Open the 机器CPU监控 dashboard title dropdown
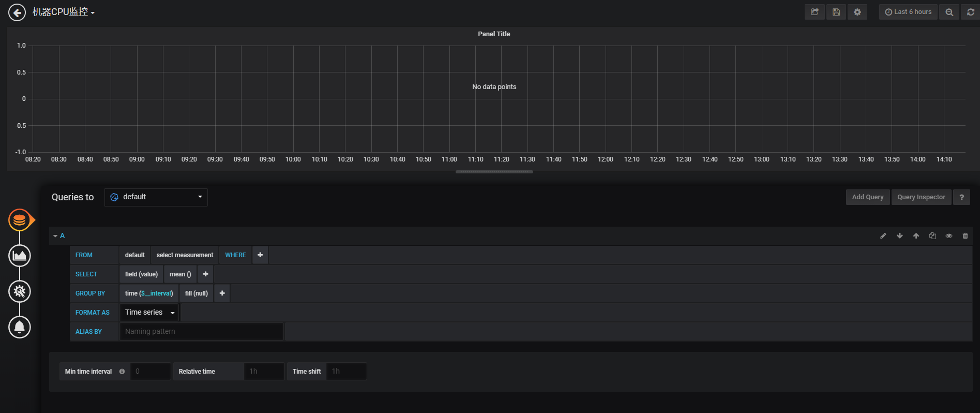980x413 pixels. click(64, 12)
